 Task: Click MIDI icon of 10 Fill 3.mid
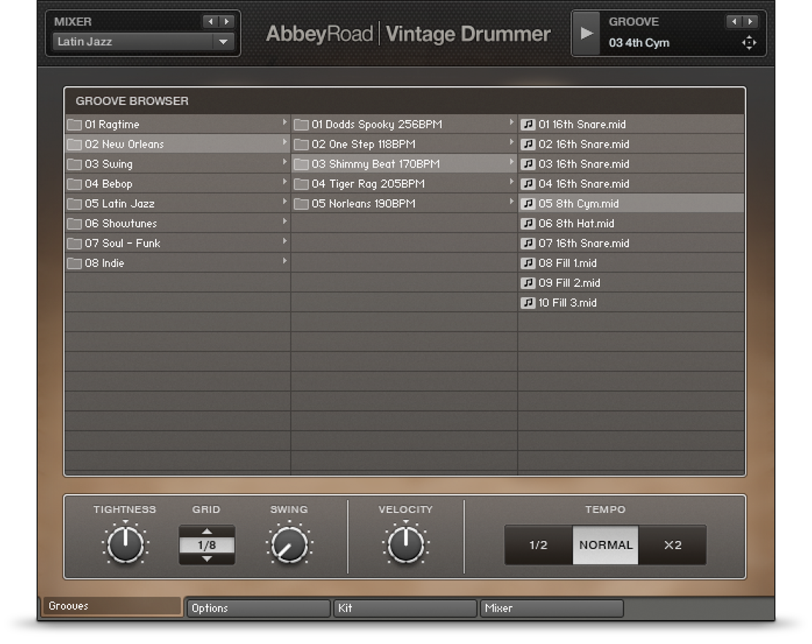(527, 302)
